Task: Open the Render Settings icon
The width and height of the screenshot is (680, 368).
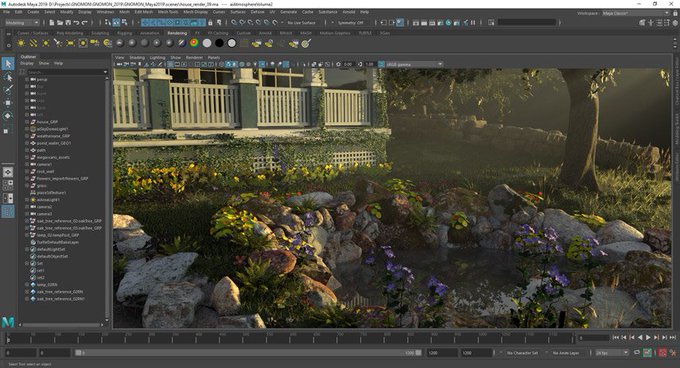Action: point(440,22)
